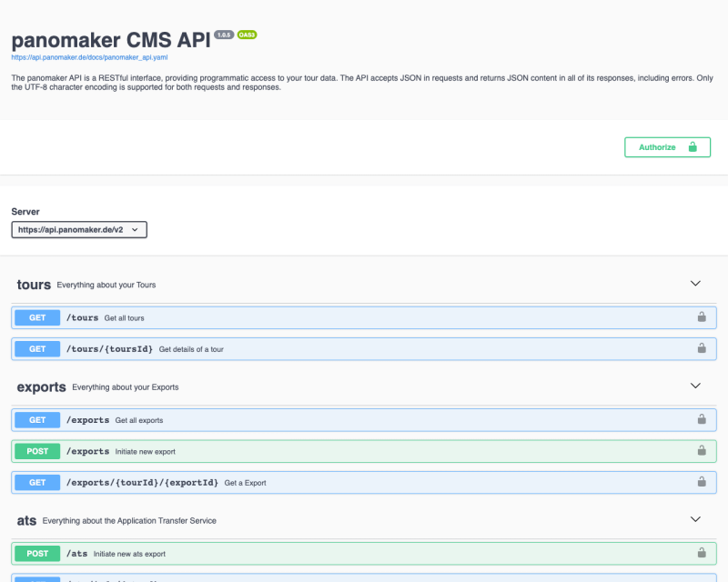Screen dimensions: 728x582
Task: Collapse the tours section chevron
Action: click(695, 284)
